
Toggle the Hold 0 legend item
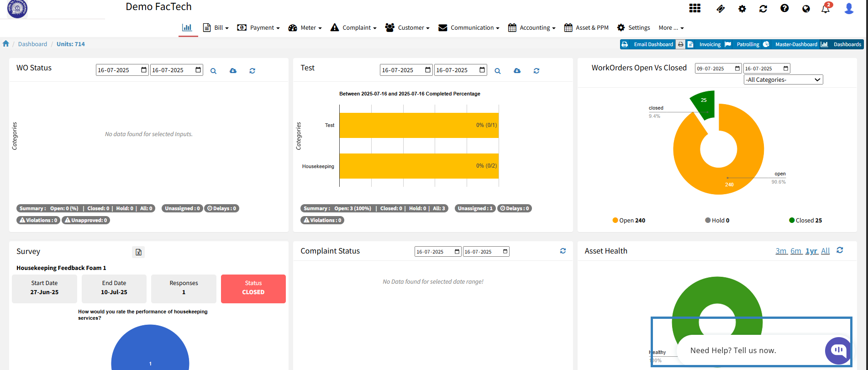(x=717, y=220)
